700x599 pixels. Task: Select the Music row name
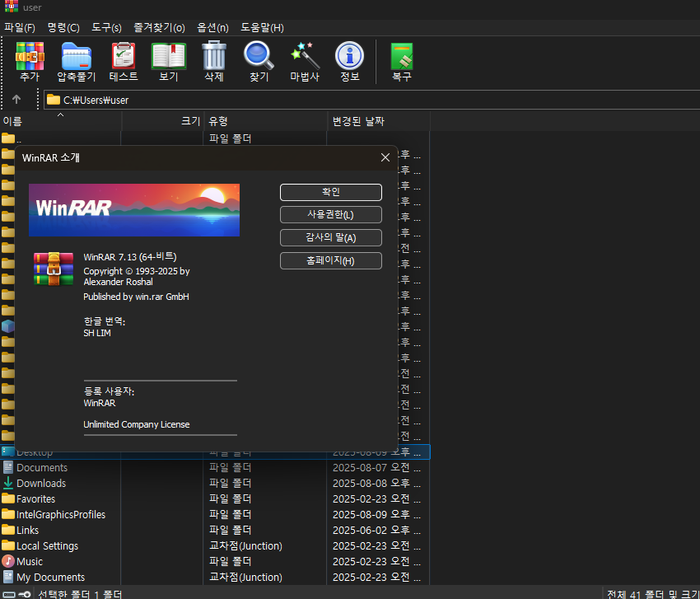[x=30, y=561]
